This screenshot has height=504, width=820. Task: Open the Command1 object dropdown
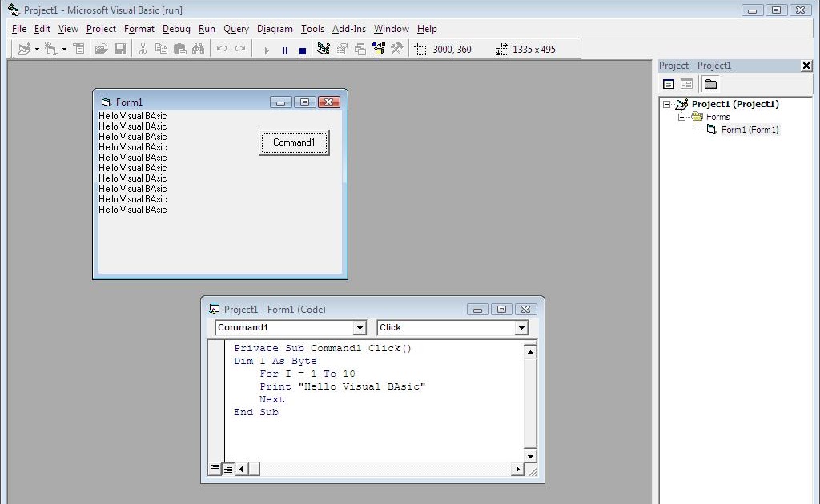pos(360,327)
